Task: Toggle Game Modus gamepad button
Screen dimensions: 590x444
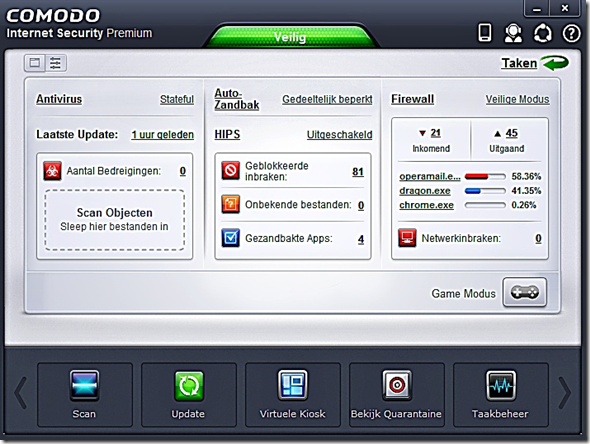Action: click(525, 292)
